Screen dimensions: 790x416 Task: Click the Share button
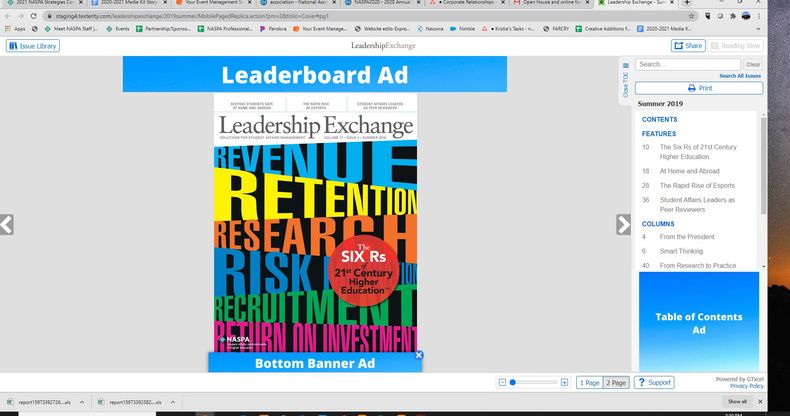tap(688, 46)
